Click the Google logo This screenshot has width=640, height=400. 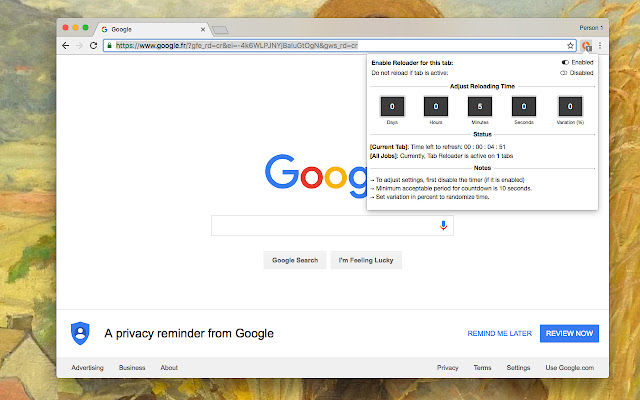pyautogui.click(x=316, y=176)
